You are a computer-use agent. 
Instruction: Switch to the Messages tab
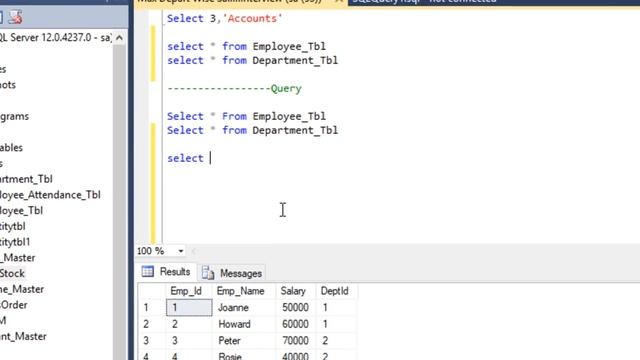pyautogui.click(x=232, y=273)
